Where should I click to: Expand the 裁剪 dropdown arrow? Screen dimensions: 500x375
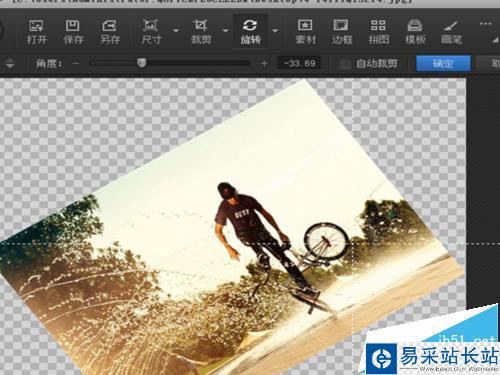[226, 31]
